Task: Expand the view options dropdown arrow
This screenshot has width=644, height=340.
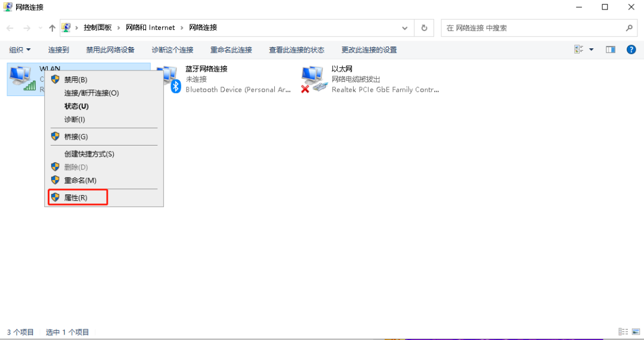Action: [592, 50]
